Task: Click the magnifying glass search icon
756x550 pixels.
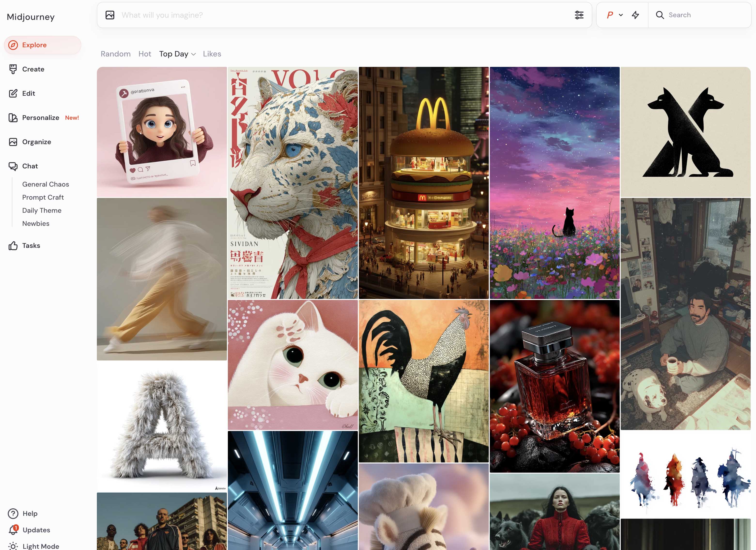Action: pos(660,15)
